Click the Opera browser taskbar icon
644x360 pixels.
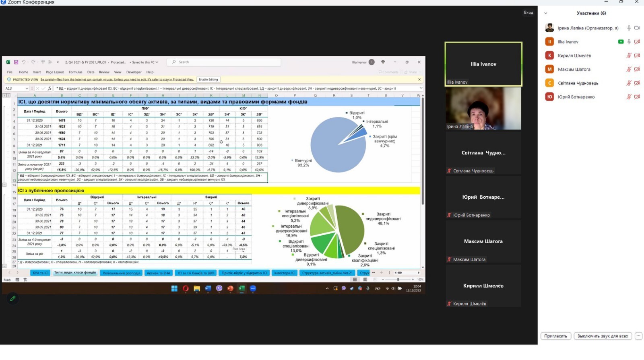(x=186, y=288)
